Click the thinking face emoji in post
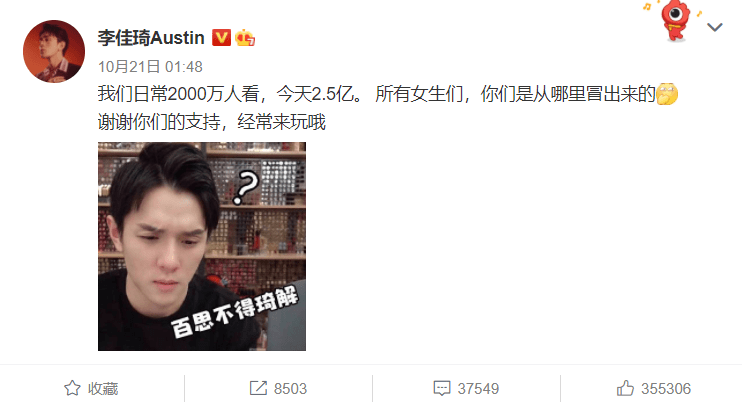This screenshot has height=406, width=742. point(667,94)
